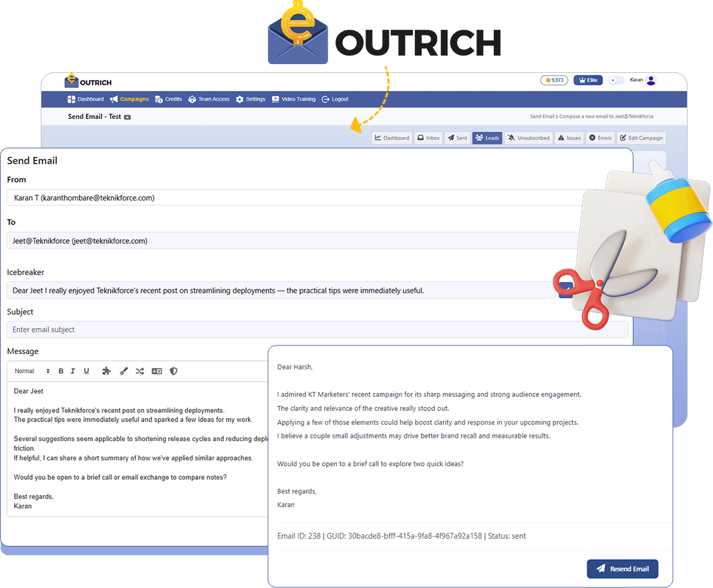Image resolution: width=713 pixels, height=588 pixels.
Task: Apply Italic formatting in message toolbar
Action: 73,372
